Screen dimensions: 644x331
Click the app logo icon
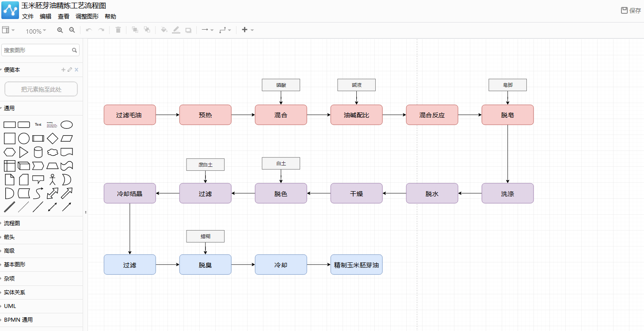point(10,10)
